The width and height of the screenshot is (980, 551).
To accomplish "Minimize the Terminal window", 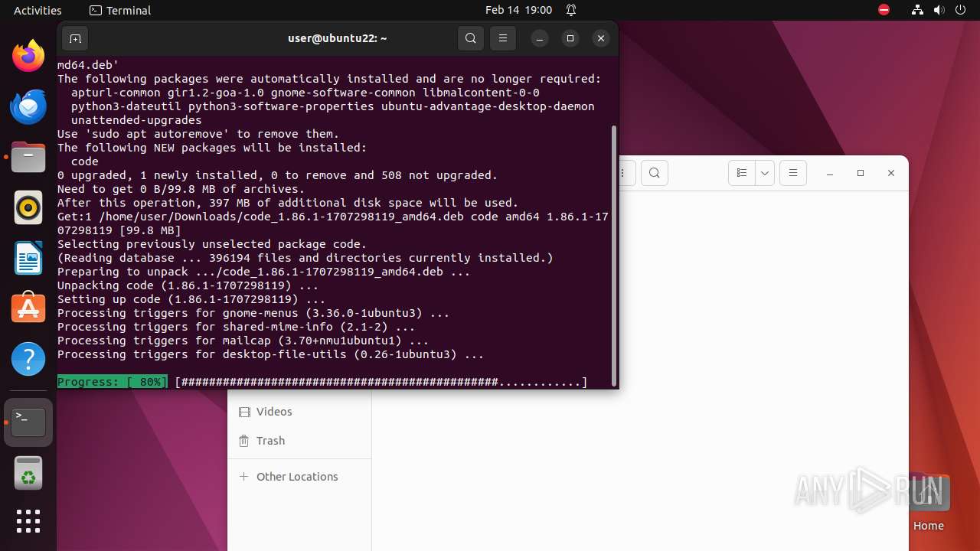I will point(540,38).
